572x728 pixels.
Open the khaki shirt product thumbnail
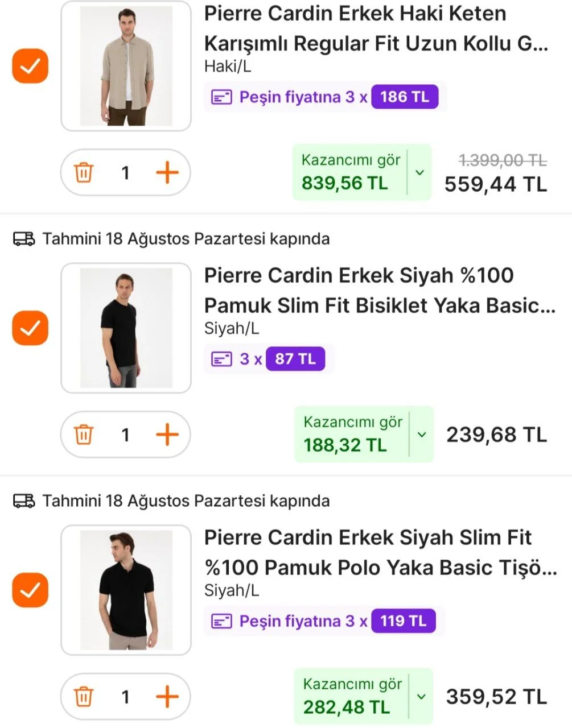click(x=126, y=66)
